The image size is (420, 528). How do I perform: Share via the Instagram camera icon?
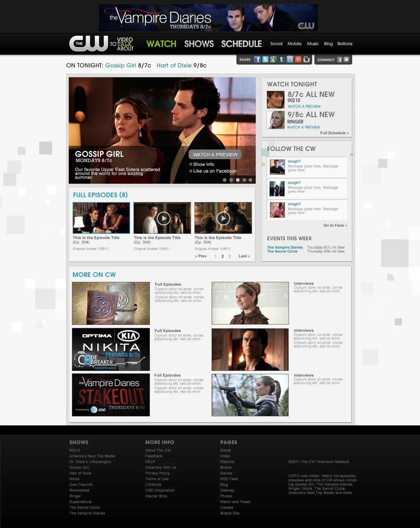306,59
